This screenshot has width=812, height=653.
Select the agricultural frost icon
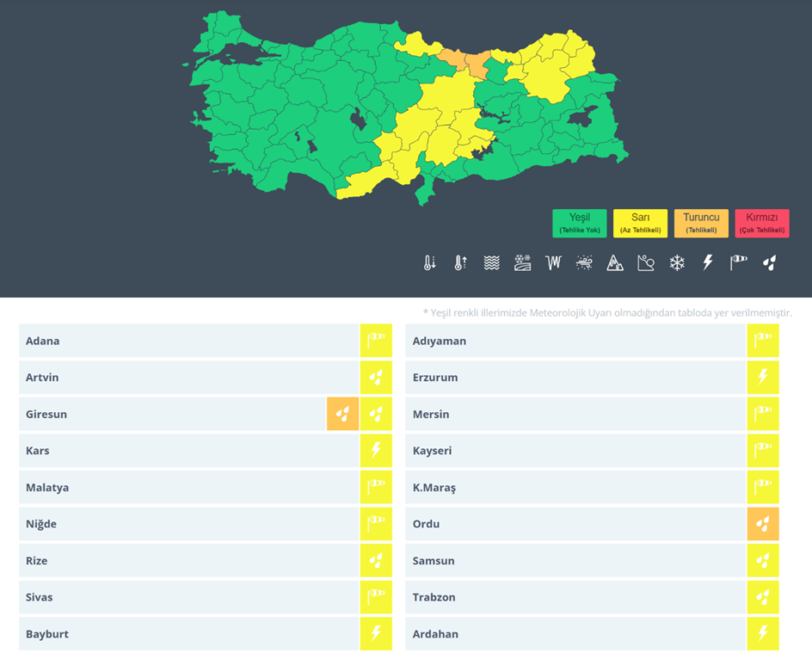coord(522,263)
